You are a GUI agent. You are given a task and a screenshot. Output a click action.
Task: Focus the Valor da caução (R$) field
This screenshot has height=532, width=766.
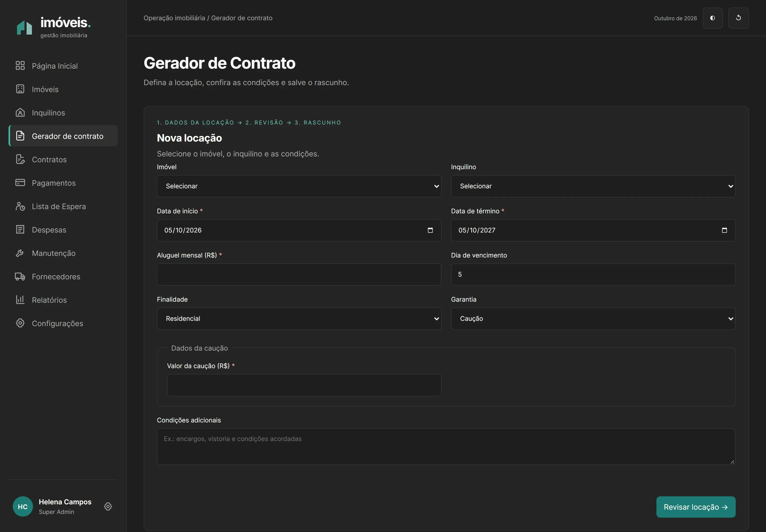coord(304,385)
